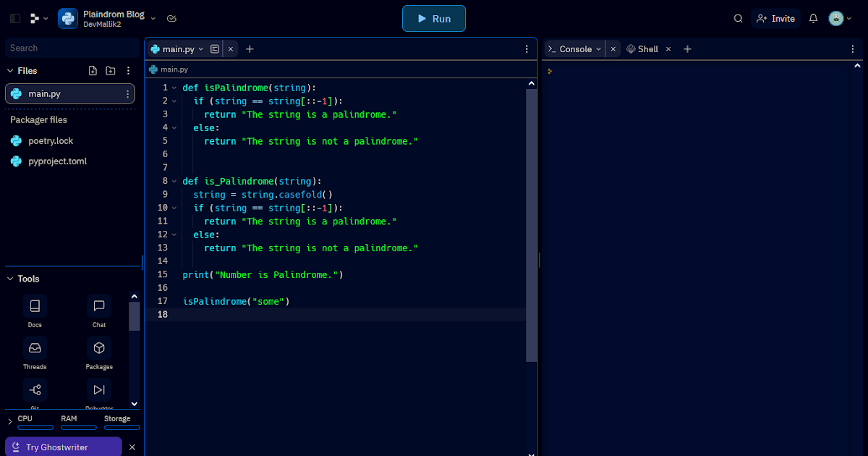Fold the isPalindrome function at line 1
The image size is (868, 456).
(x=174, y=88)
